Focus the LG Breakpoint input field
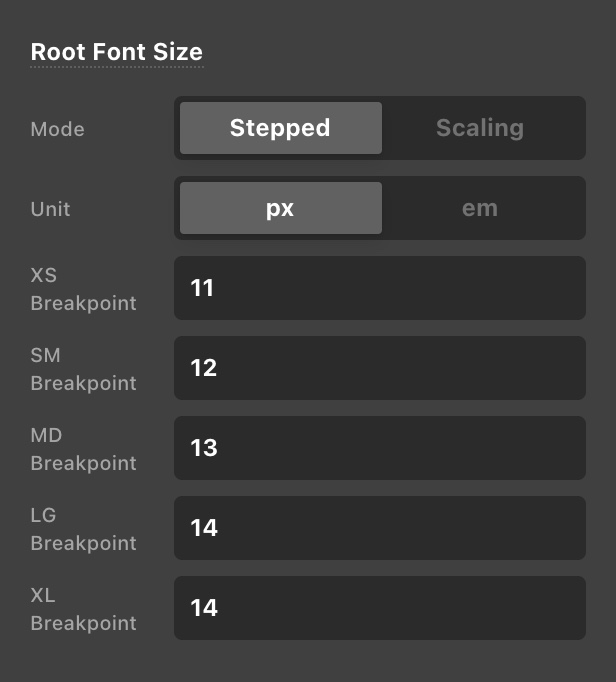616x682 pixels. [x=380, y=528]
